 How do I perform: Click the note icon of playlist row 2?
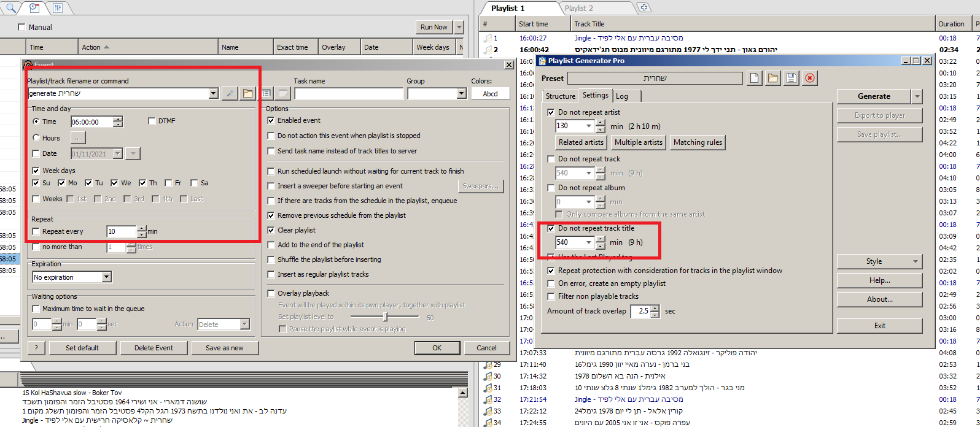point(488,50)
